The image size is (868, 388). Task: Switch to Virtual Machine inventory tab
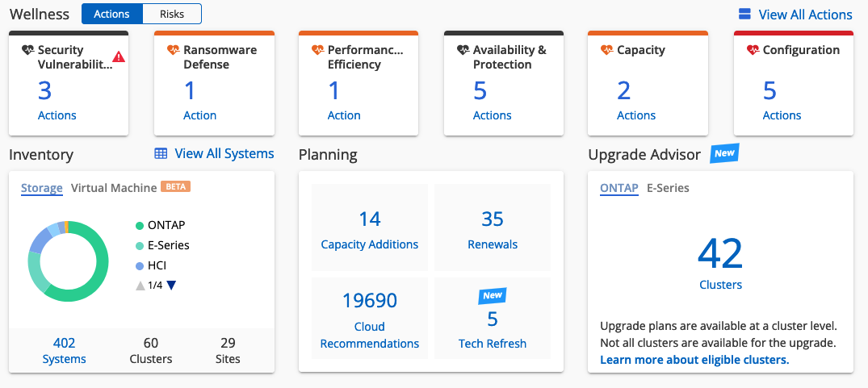(x=114, y=188)
